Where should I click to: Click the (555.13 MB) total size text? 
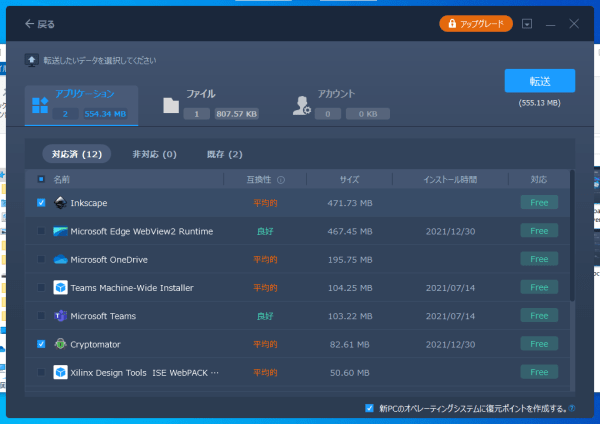(x=540, y=103)
